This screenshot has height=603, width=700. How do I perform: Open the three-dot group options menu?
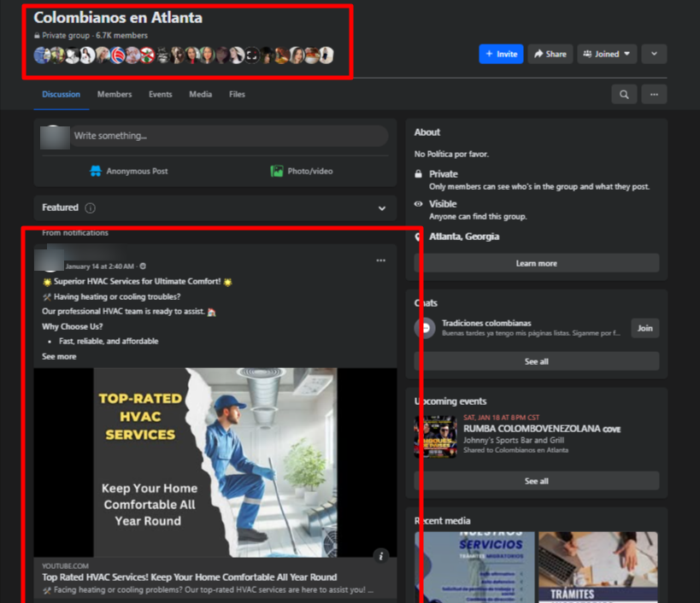[x=653, y=95]
